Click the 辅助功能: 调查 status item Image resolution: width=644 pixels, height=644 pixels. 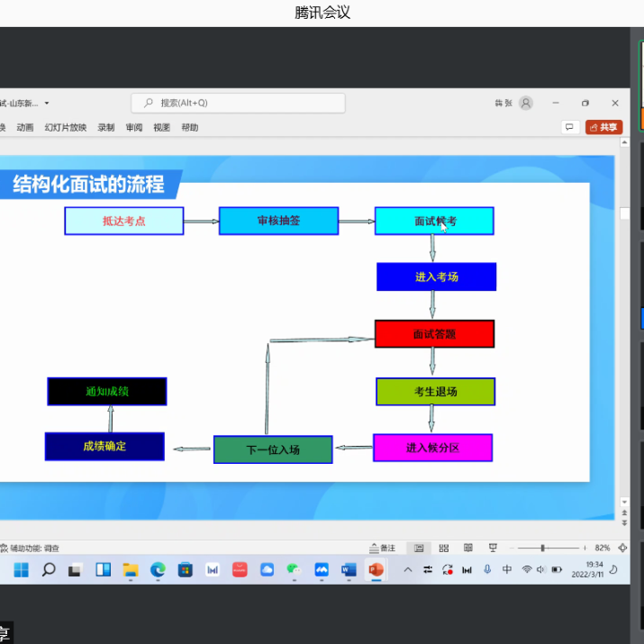point(30,548)
